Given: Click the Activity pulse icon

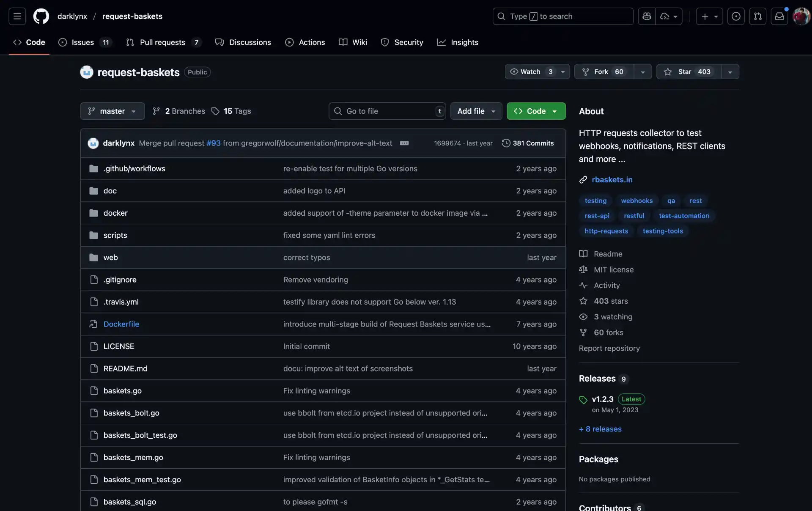Looking at the screenshot, I should click(x=583, y=285).
